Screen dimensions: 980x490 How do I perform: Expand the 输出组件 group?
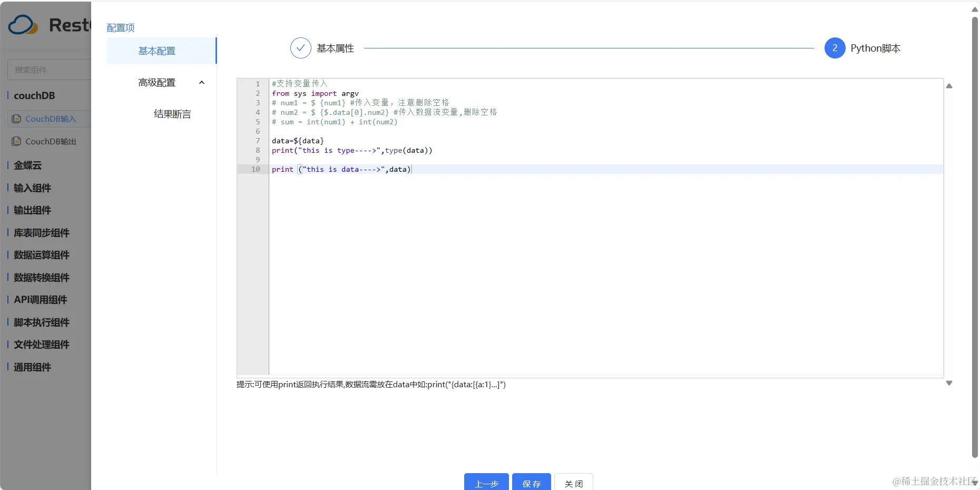point(32,210)
